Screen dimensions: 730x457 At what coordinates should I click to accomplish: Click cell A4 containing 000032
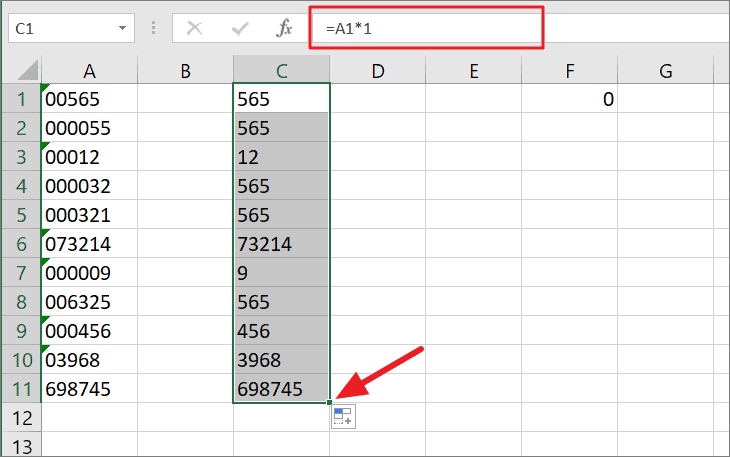[89, 186]
